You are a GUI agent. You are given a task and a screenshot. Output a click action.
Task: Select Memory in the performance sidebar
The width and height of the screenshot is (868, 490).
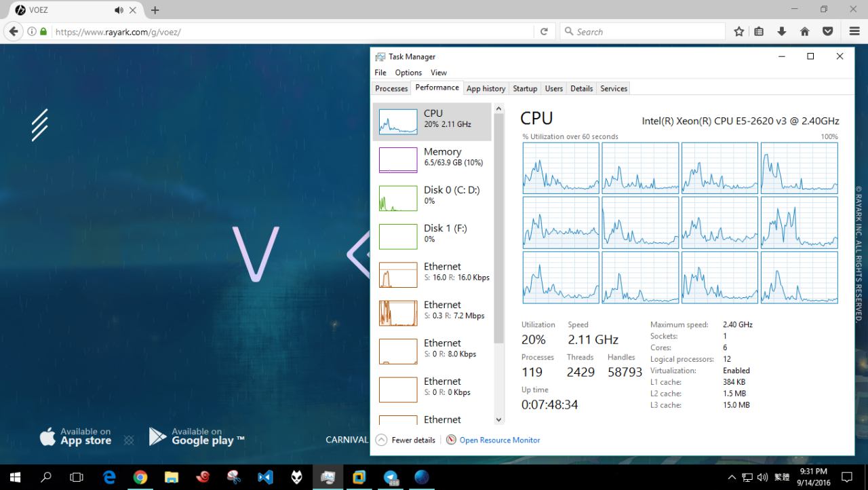click(432, 159)
